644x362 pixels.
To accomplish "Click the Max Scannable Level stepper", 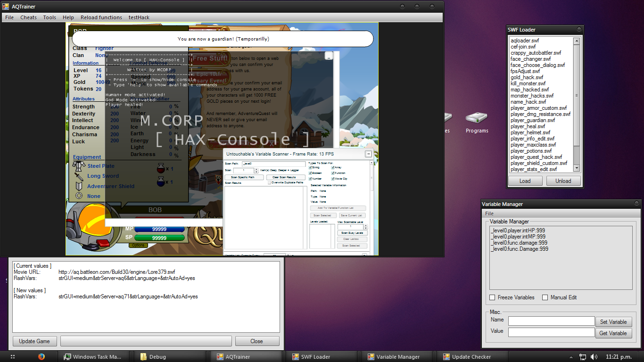I will click(365, 227).
